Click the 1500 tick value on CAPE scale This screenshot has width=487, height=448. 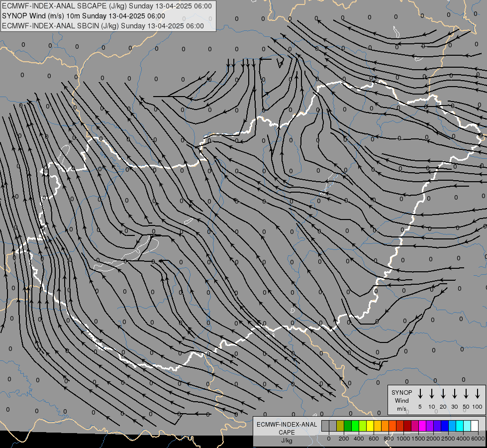(x=418, y=439)
